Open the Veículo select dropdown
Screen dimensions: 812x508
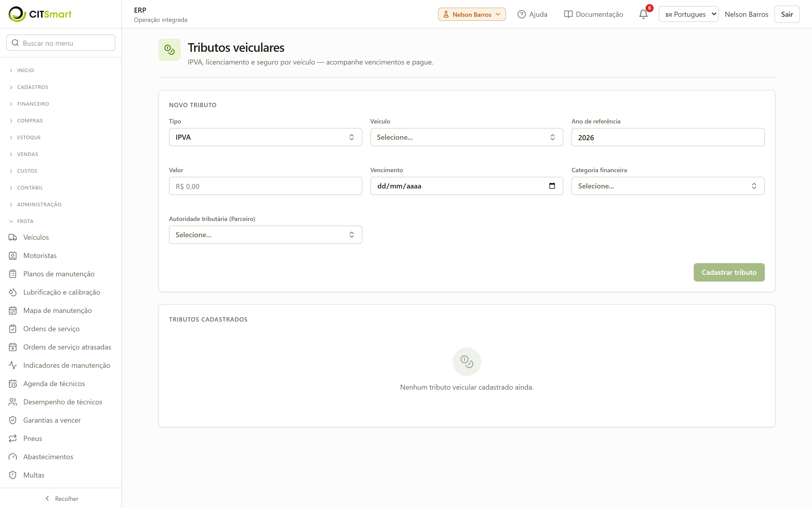(x=466, y=137)
